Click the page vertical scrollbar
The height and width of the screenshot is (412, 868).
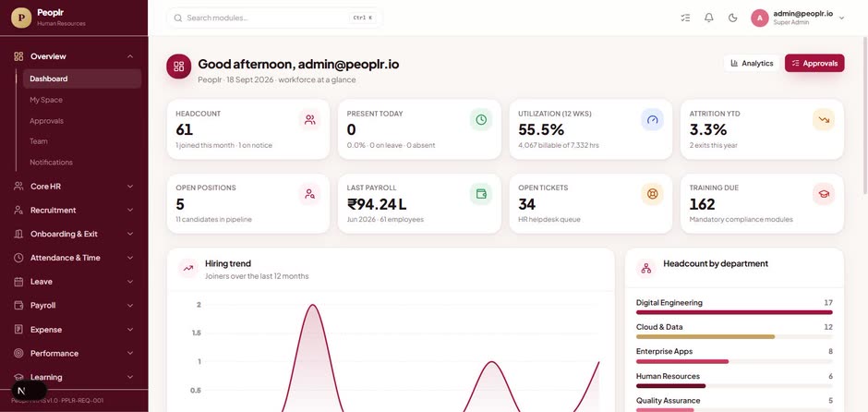865,116
